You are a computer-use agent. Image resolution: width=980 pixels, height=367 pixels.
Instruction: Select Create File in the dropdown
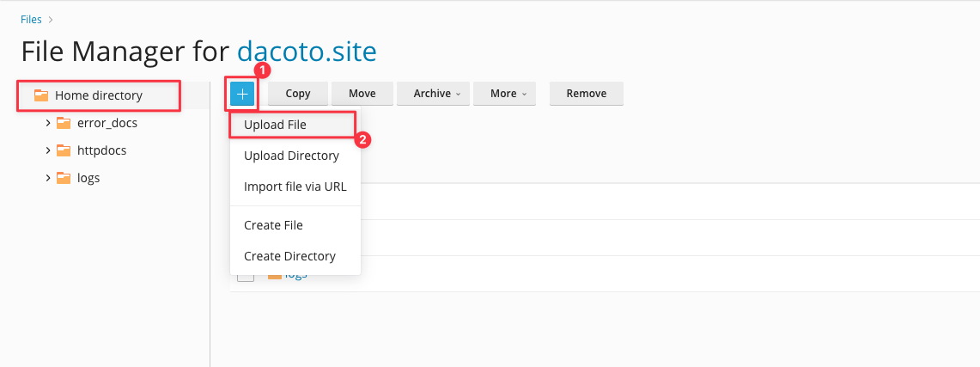click(273, 225)
